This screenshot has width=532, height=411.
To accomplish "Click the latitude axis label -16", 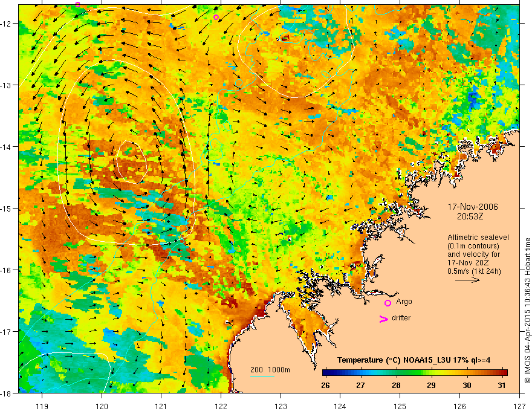I will 7,270.
